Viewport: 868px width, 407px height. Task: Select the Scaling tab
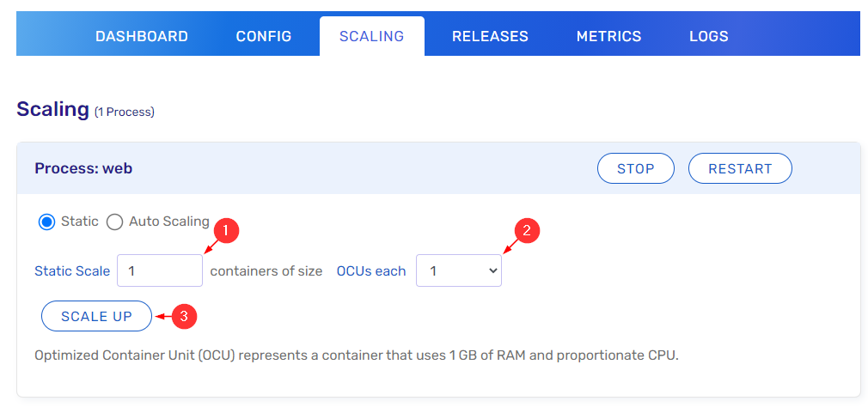tap(371, 36)
